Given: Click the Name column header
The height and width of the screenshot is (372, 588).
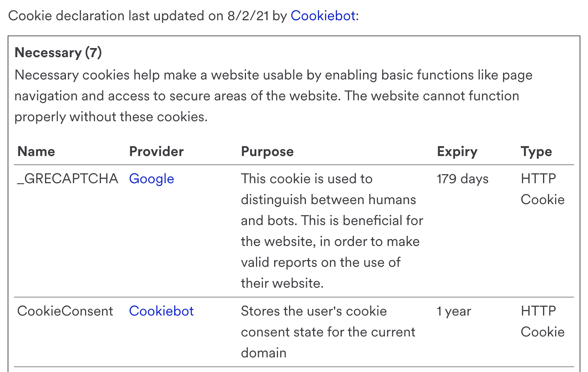Looking at the screenshot, I should [36, 151].
